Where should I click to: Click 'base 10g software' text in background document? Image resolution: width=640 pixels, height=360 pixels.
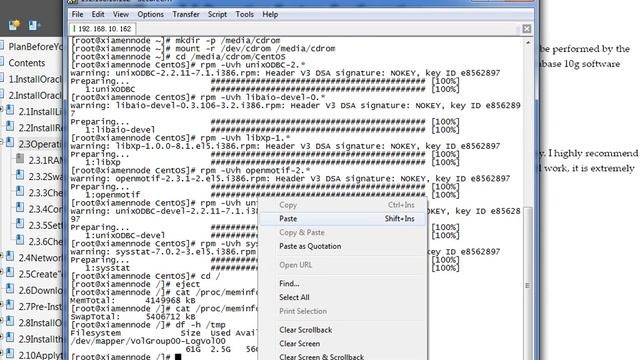pyautogui.click(x=580, y=64)
